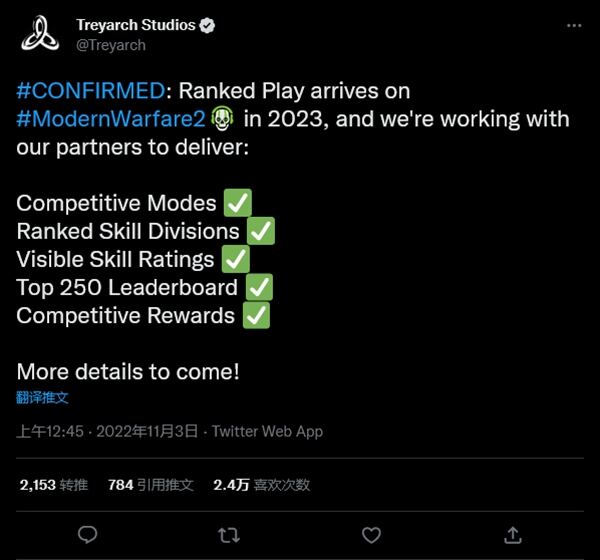Click the share upload icon
Image resolution: width=600 pixels, height=560 pixels.
point(512,535)
